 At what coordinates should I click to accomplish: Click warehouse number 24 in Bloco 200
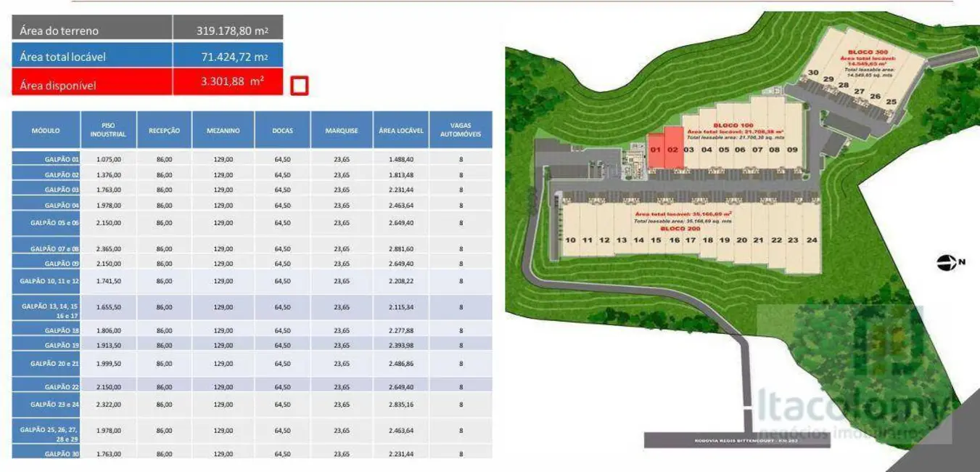[812, 240]
